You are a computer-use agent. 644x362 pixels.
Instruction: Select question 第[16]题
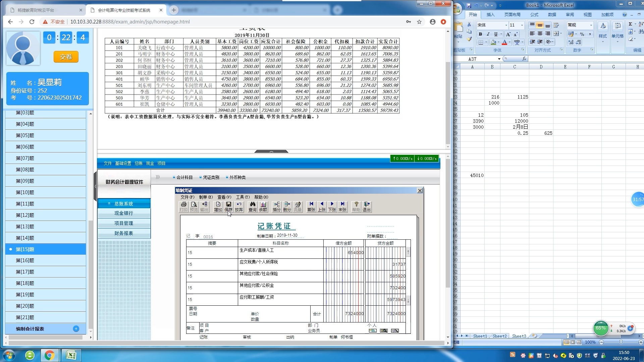[x=46, y=260]
